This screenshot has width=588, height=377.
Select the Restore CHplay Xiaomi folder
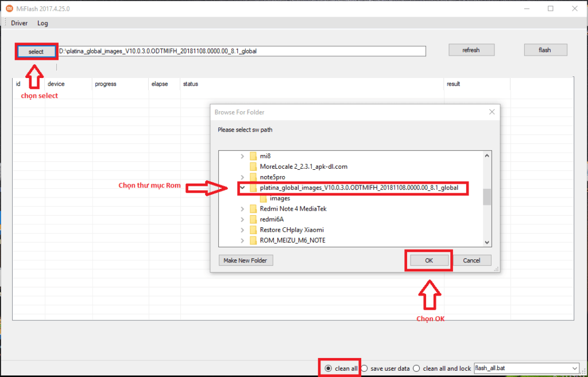pyautogui.click(x=292, y=230)
